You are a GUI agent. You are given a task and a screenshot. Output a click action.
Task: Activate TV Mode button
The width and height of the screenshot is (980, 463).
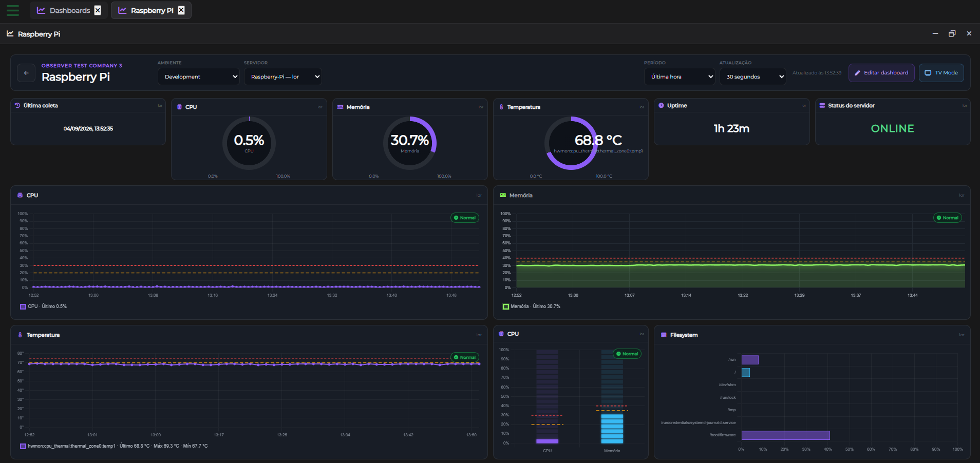[941, 73]
